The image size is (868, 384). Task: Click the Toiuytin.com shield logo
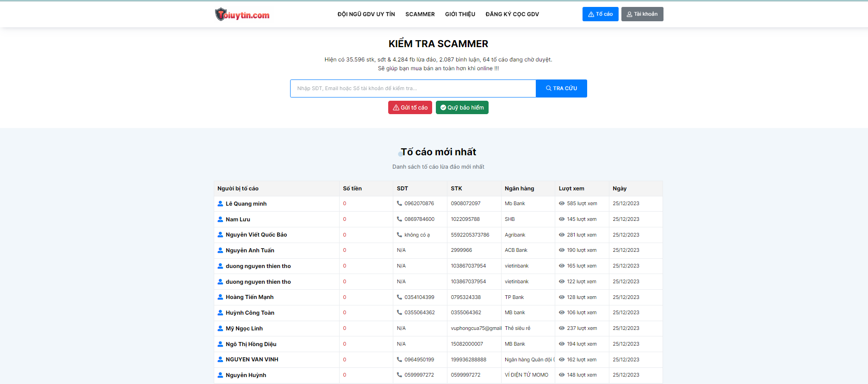242,14
